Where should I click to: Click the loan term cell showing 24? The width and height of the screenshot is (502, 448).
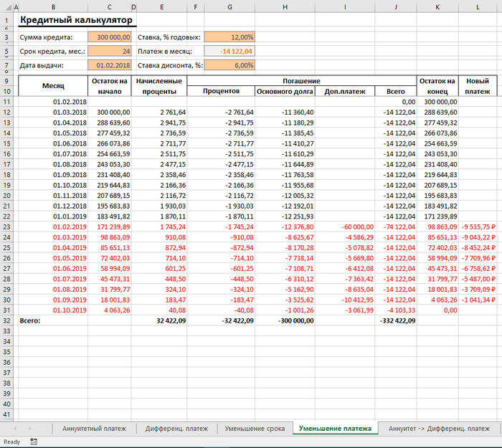click(x=110, y=51)
